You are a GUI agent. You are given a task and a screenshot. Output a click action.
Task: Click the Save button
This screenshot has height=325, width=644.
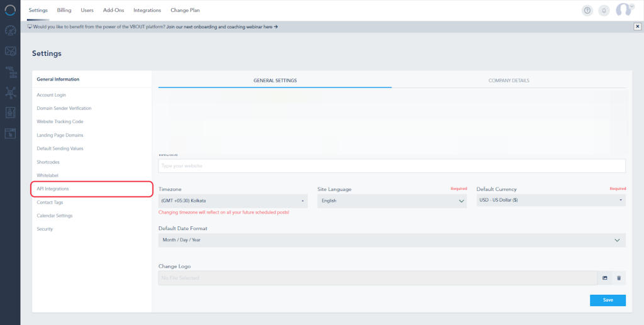(x=608, y=300)
